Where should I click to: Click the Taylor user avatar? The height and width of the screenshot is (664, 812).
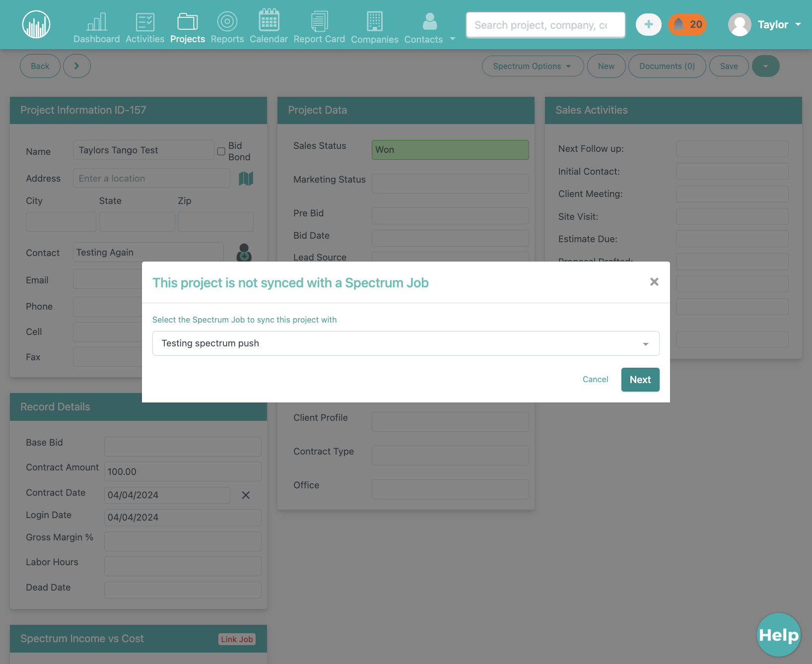[x=740, y=24]
